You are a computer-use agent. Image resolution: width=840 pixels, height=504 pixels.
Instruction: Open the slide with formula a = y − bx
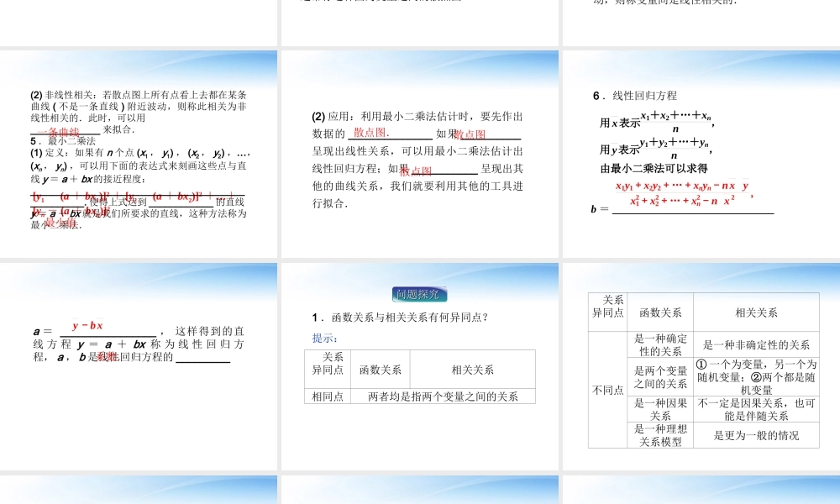click(x=139, y=367)
